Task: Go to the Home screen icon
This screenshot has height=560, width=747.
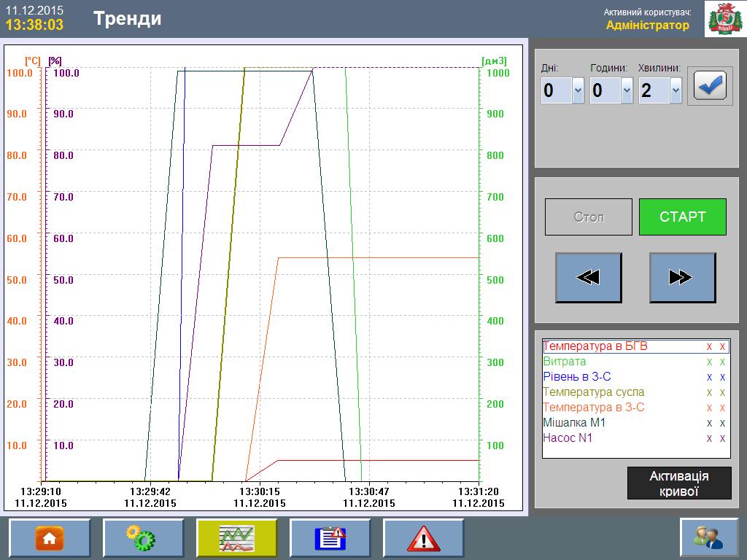Action: tap(50, 538)
